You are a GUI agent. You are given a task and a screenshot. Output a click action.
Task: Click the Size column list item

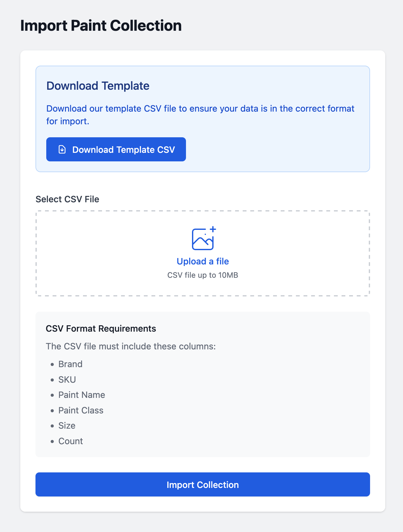coord(67,425)
